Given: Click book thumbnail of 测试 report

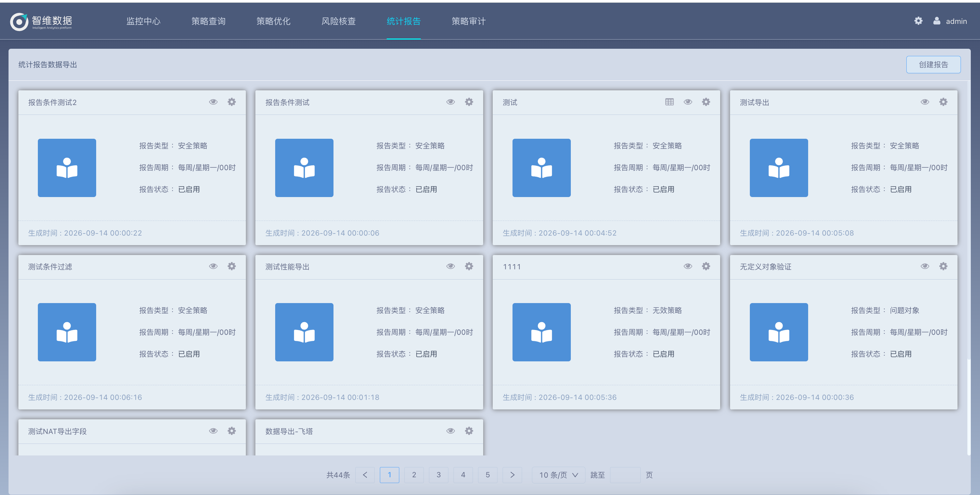Looking at the screenshot, I should (x=542, y=168).
